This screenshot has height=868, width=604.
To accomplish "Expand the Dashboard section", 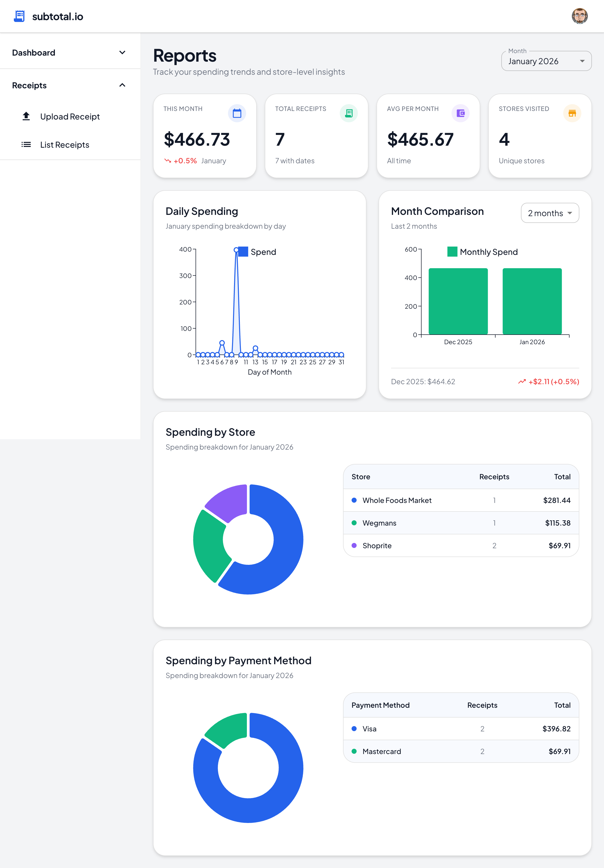I will click(x=122, y=52).
